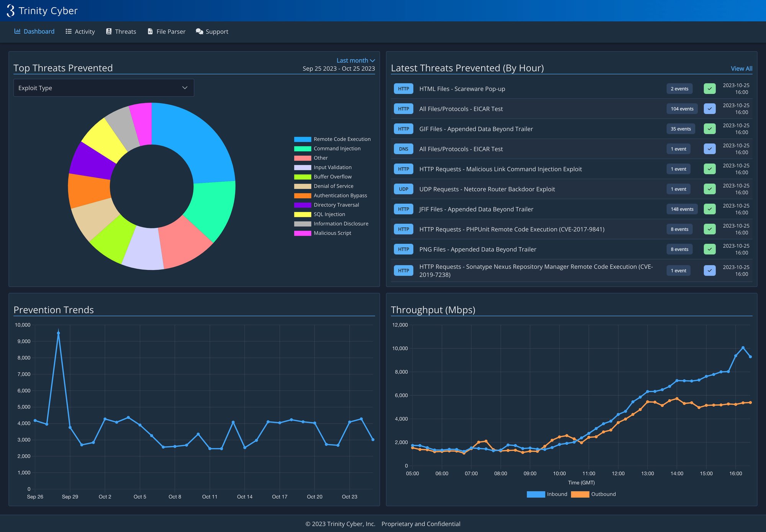Click PHPUnit Remote Code Execution (CVE-2017-9841) text
The width and height of the screenshot is (766, 532).
click(x=512, y=229)
